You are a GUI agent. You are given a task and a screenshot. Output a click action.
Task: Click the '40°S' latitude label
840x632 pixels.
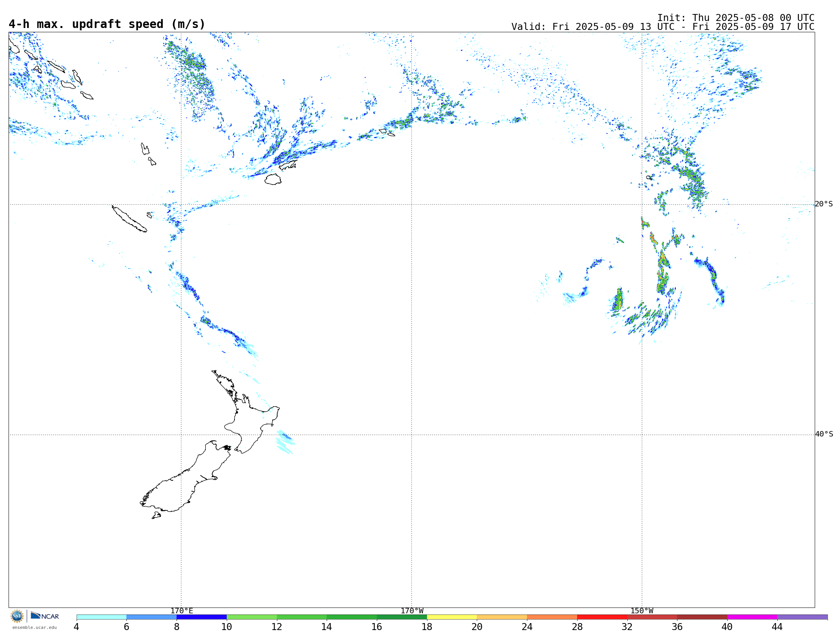pos(824,434)
